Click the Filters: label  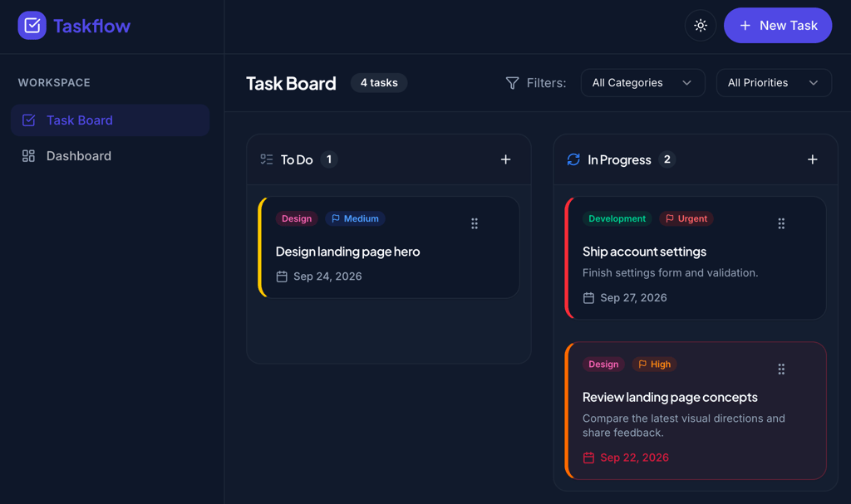tap(546, 83)
